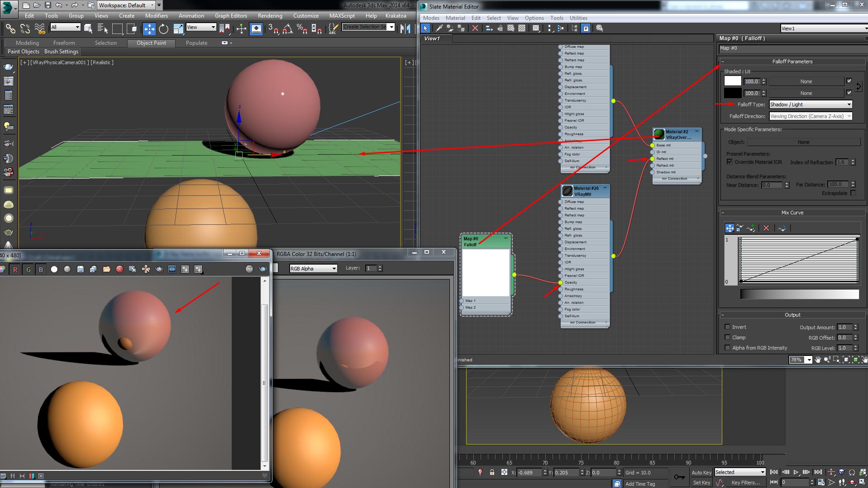The height and width of the screenshot is (488, 868).
Task: Click the first None map slot in Falloff
Action: coord(806,81)
